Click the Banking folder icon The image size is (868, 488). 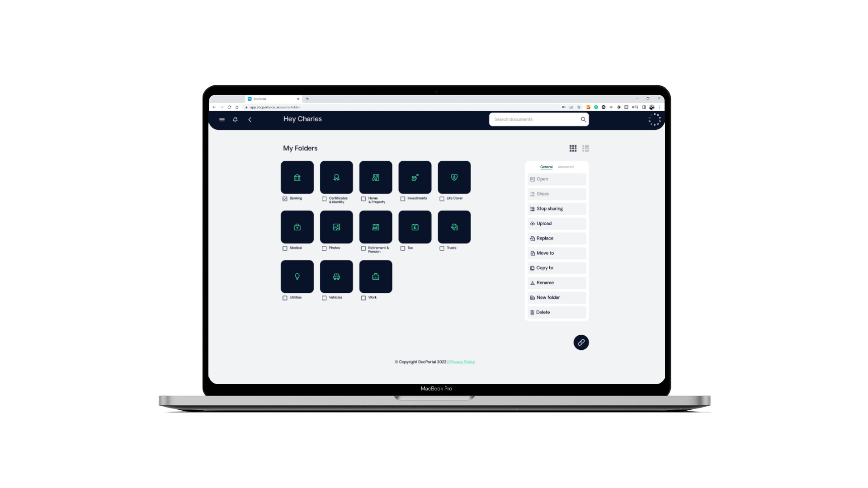tap(297, 177)
